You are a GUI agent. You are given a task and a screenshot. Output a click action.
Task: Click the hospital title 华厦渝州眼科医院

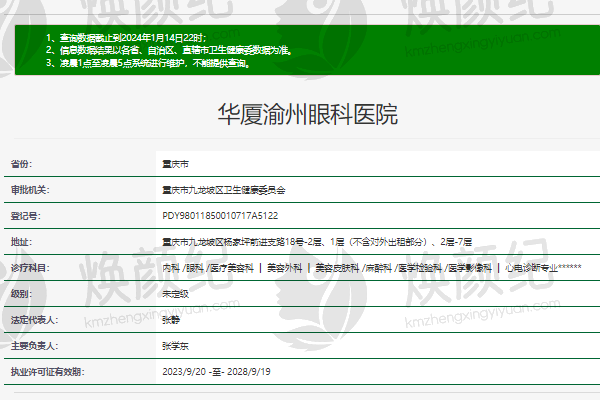tap(308, 114)
